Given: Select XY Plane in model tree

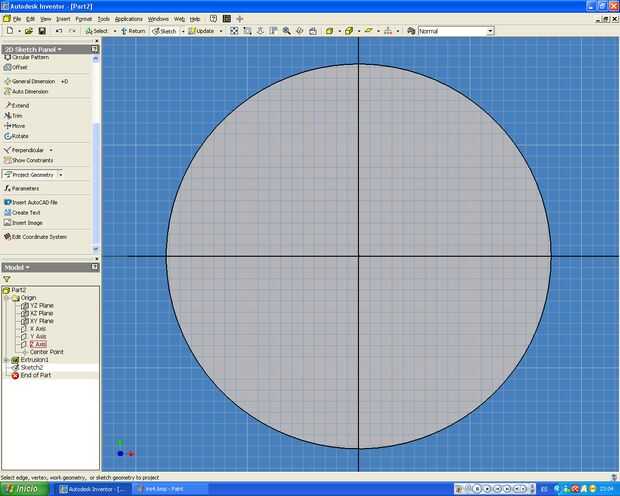Looking at the screenshot, I should point(40,321).
